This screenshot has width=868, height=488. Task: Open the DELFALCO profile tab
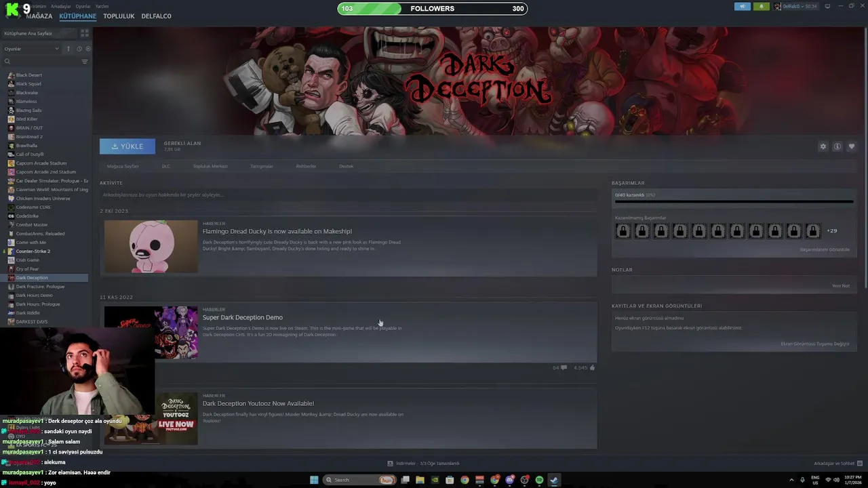[156, 16]
